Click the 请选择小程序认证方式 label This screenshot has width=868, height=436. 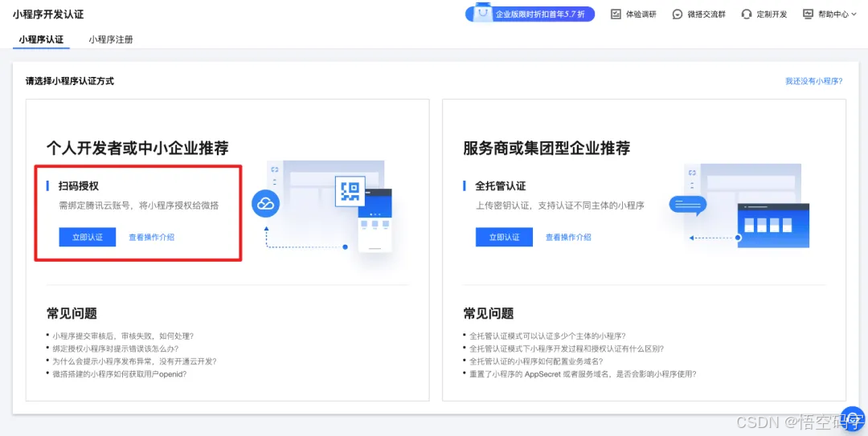pyautogui.click(x=70, y=81)
